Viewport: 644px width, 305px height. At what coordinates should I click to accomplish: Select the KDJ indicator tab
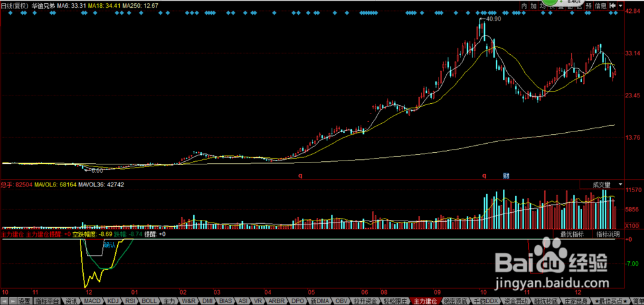point(113,301)
